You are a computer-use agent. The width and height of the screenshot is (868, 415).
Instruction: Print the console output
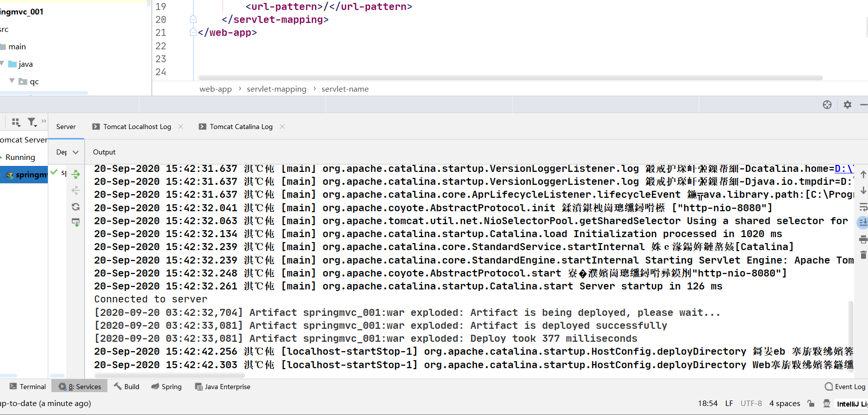tap(863, 240)
